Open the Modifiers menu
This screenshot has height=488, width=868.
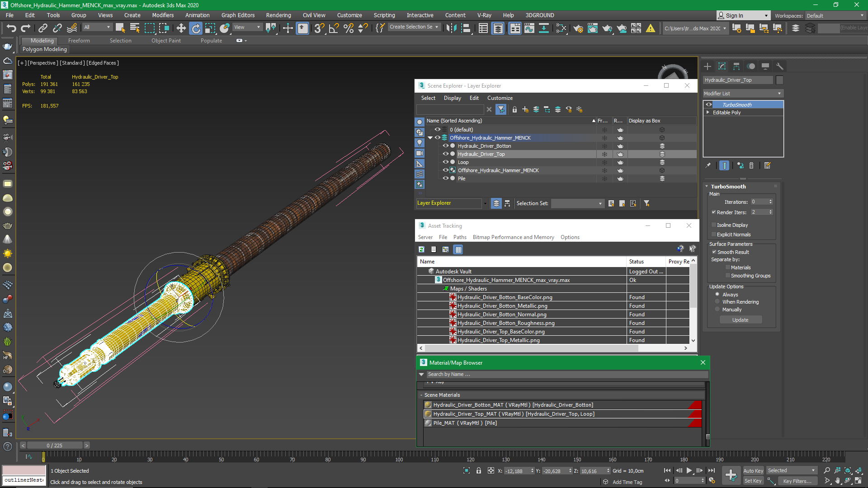(x=163, y=15)
